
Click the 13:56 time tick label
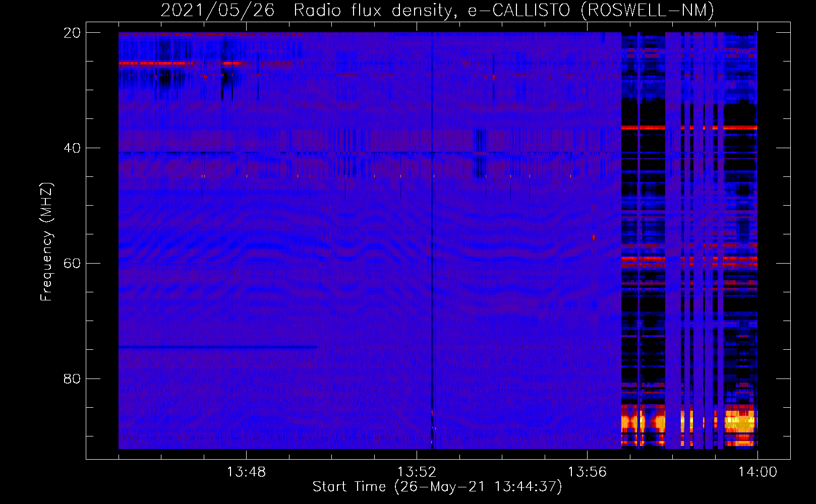coord(587,472)
